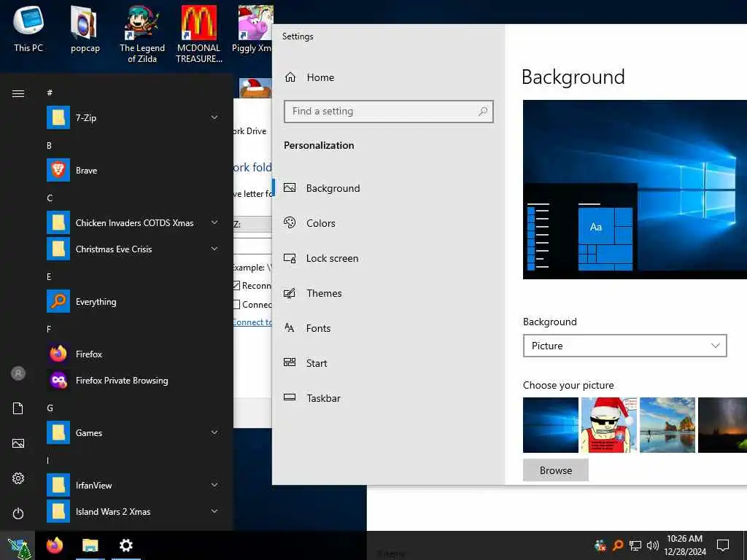Image resolution: width=747 pixels, height=560 pixels.
Task: Expand the Island Wars 2 Xmas chevron
Action: pos(214,511)
